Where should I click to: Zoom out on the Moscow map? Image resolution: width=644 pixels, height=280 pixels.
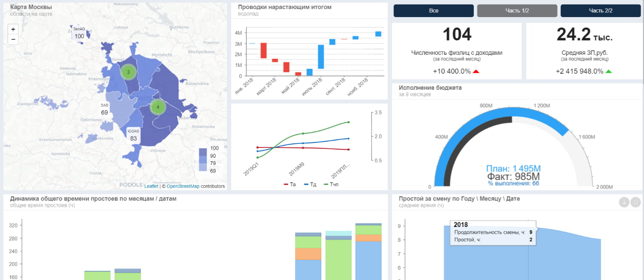[13, 39]
